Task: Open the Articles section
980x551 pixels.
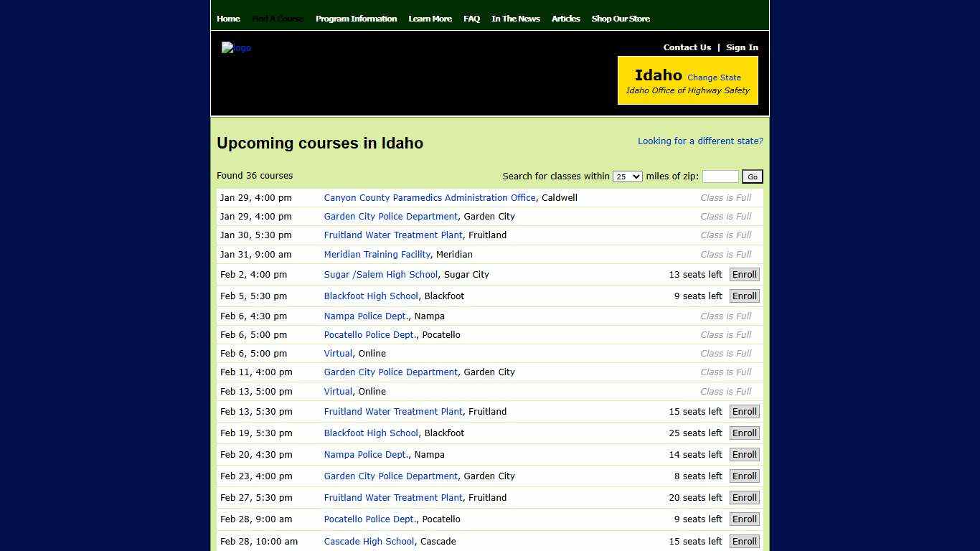Action: click(x=566, y=19)
